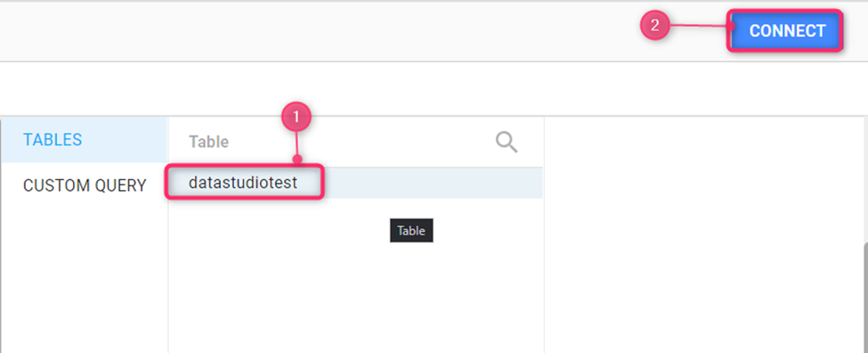Open the CUSTOM QUERY tab
The image size is (868, 353).
(x=85, y=185)
